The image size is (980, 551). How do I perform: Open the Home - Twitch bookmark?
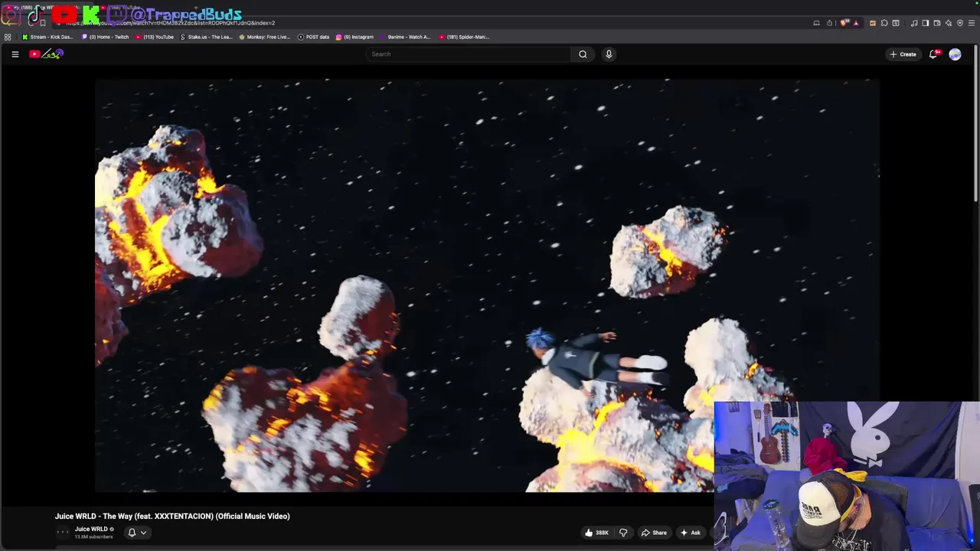(x=106, y=37)
